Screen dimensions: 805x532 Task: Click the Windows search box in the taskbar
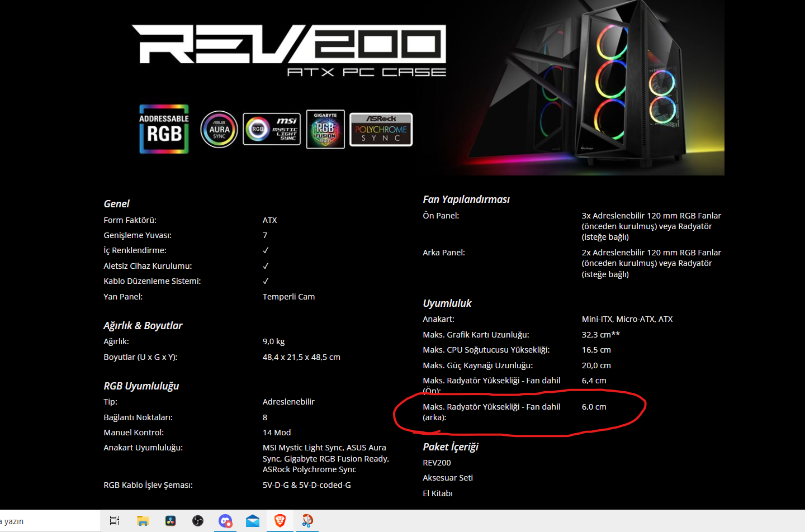(50, 521)
